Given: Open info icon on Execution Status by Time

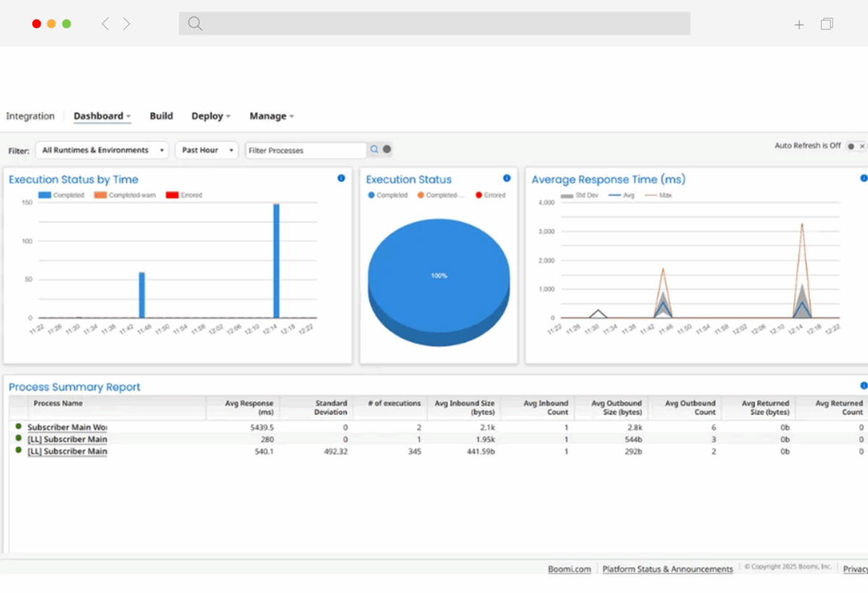Looking at the screenshot, I should pyautogui.click(x=341, y=179).
